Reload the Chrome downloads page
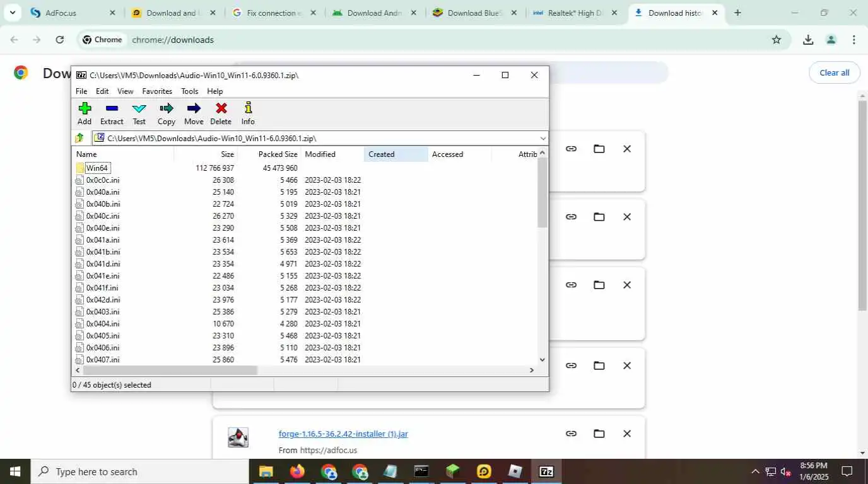The image size is (868, 484). 59,40
